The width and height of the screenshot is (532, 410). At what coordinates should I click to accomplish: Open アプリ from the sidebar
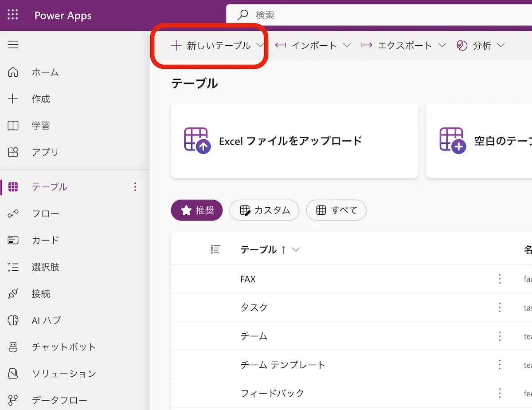point(45,152)
